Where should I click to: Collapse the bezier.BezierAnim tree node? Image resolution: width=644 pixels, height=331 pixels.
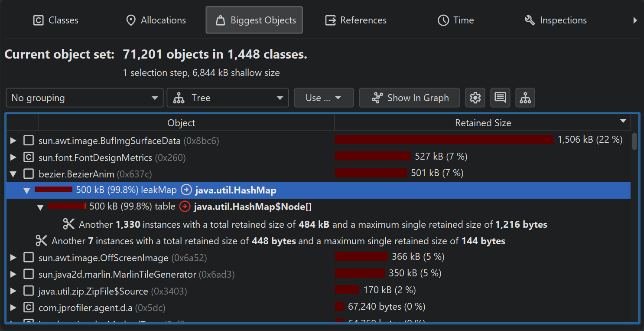coord(13,174)
